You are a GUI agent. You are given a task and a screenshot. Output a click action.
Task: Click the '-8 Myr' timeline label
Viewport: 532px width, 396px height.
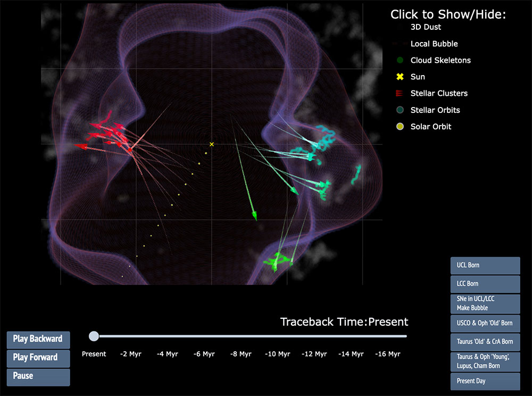click(x=240, y=354)
